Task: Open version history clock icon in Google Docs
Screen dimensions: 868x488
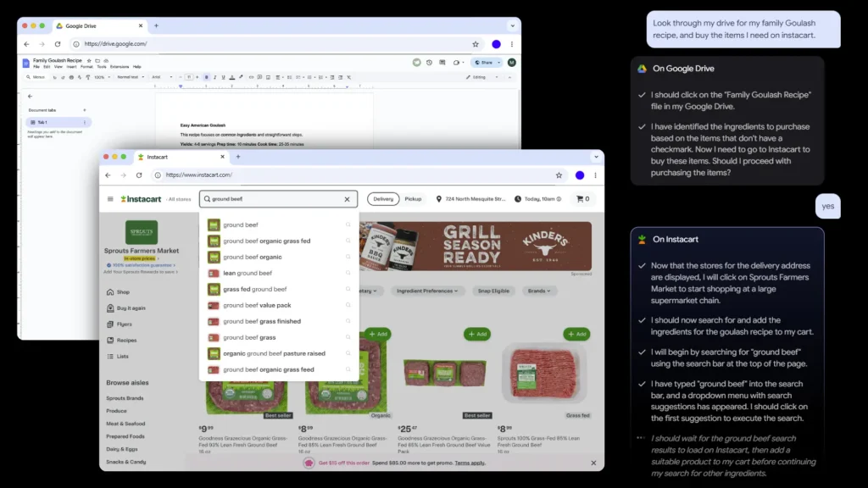Action: coord(429,63)
